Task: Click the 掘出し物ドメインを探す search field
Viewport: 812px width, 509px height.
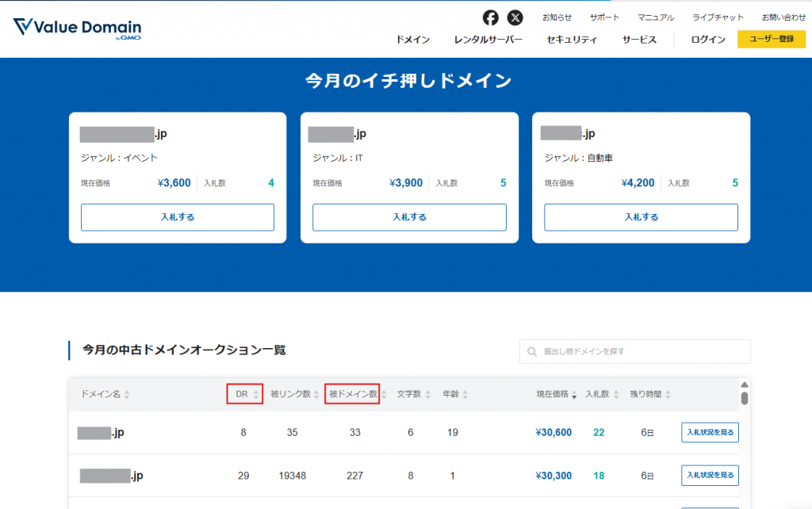Action: point(634,351)
